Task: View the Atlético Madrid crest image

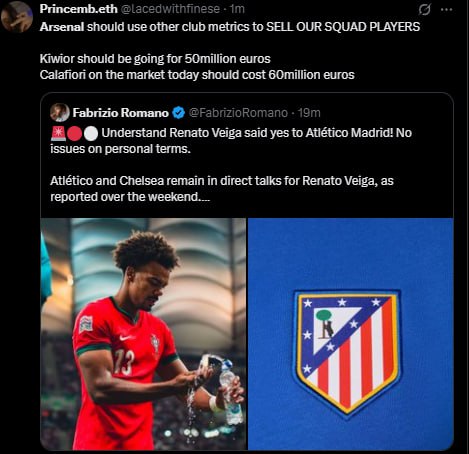Action: (351, 334)
